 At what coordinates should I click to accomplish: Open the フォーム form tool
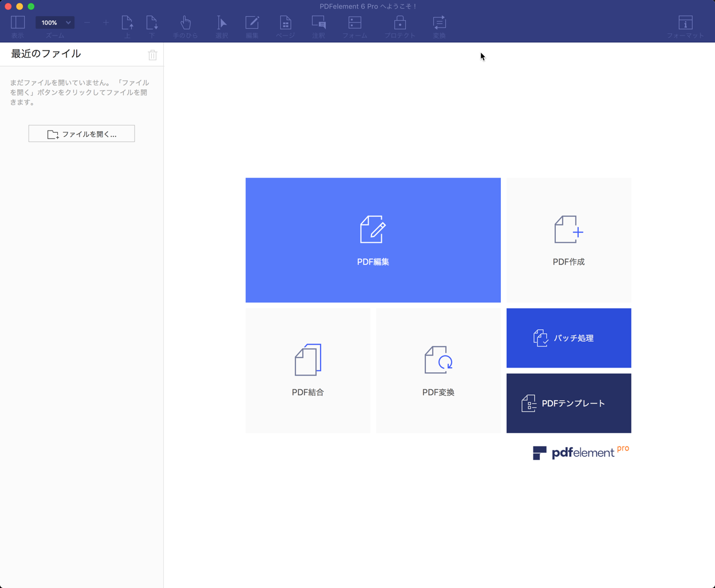click(x=355, y=23)
